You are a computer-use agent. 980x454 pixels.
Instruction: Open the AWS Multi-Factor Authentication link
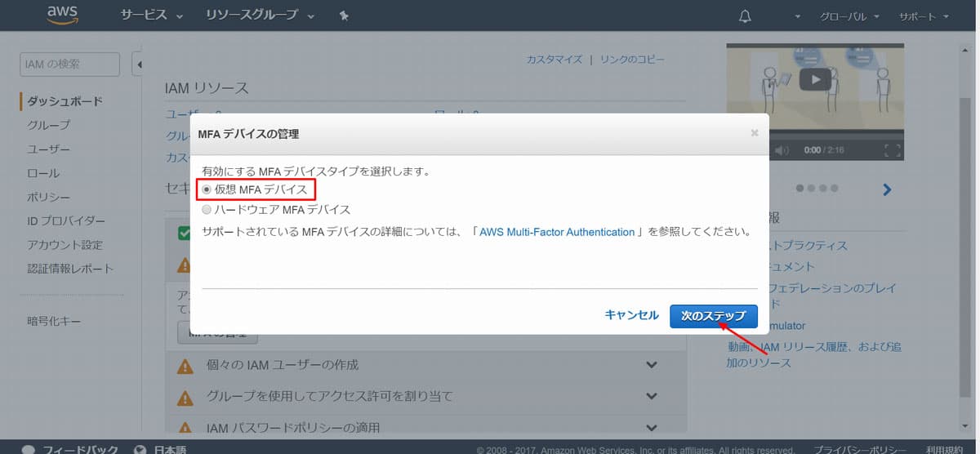coord(557,232)
